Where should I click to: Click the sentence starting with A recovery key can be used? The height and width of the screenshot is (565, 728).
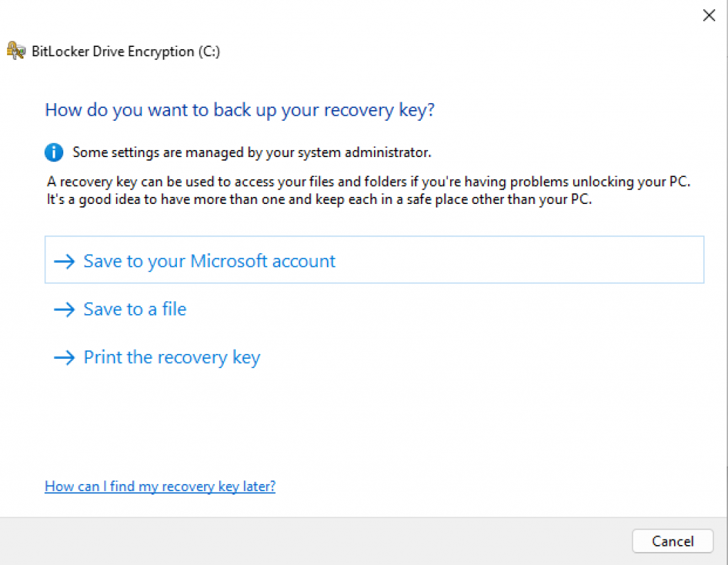[369, 182]
